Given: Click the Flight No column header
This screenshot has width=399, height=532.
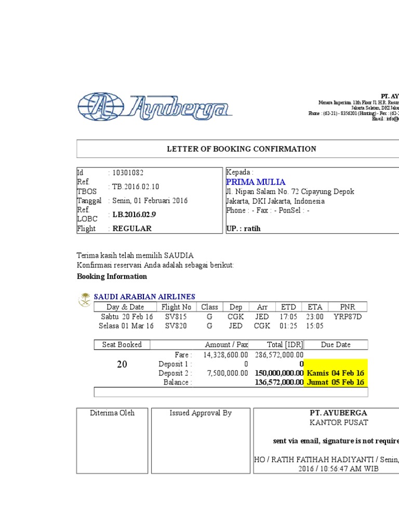Looking at the screenshot, I should pyautogui.click(x=176, y=307).
